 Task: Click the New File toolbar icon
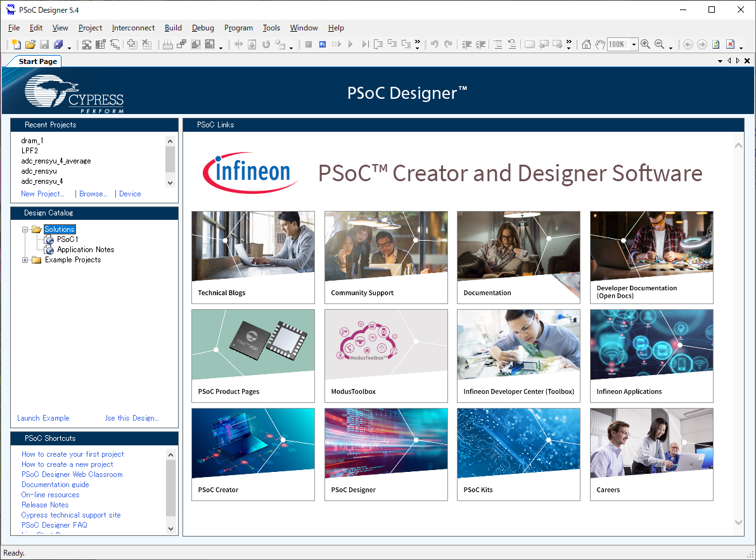click(16, 44)
